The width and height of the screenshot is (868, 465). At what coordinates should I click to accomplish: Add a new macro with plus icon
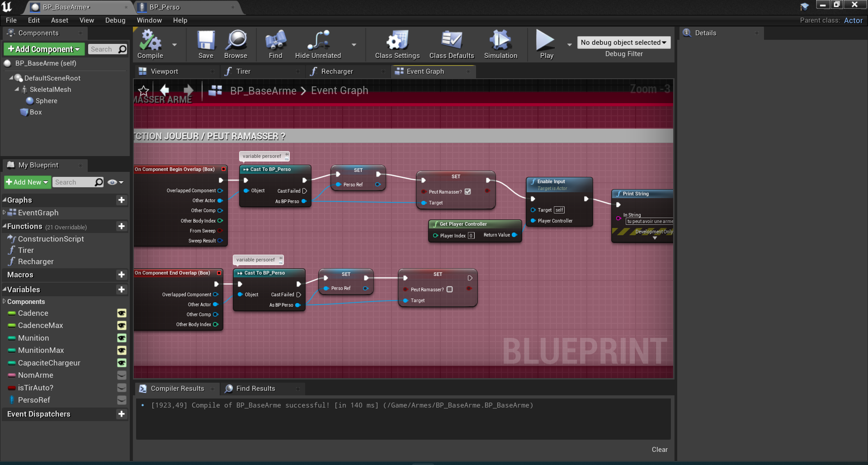point(121,275)
